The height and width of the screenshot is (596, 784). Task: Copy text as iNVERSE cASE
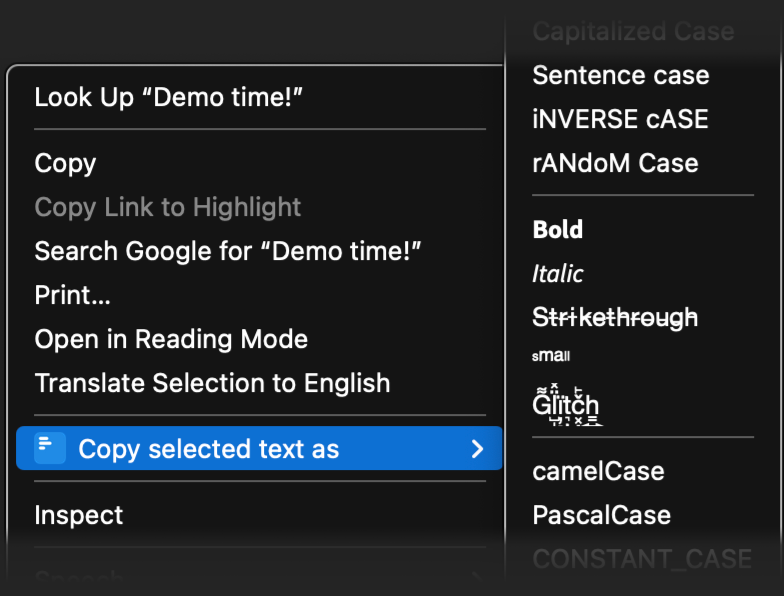(620, 119)
